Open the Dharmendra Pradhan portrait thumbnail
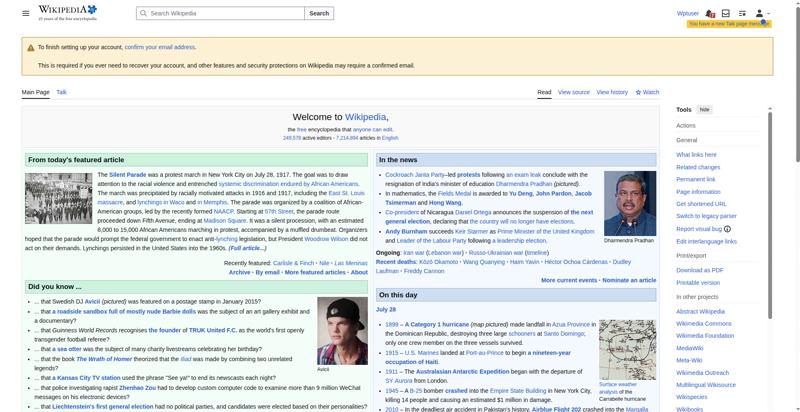The height and width of the screenshot is (412, 800). (630, 203)
